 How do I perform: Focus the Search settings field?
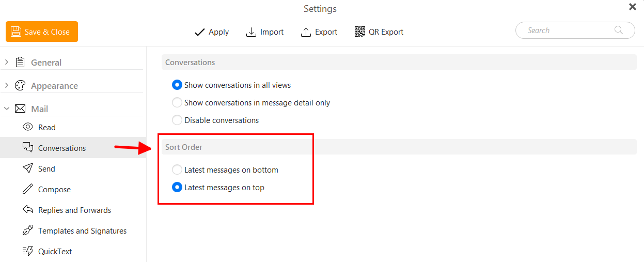pyautogui.click(x=575, y=30)
